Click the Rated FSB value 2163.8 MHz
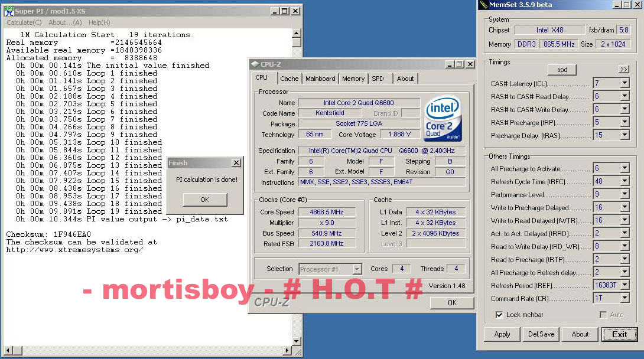Image resolution: width=644 pixels, height=359 pixels. tap(327, 243)
